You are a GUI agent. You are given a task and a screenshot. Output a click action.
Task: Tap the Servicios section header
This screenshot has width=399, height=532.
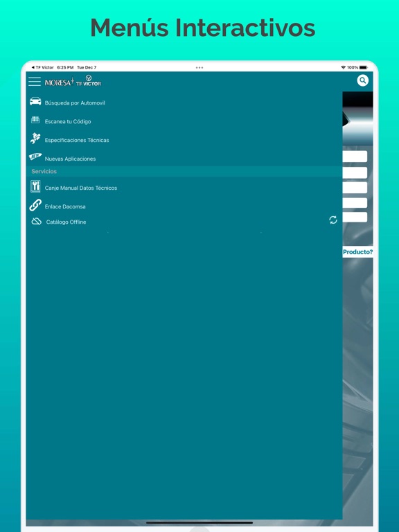click(x=184, y=171)
